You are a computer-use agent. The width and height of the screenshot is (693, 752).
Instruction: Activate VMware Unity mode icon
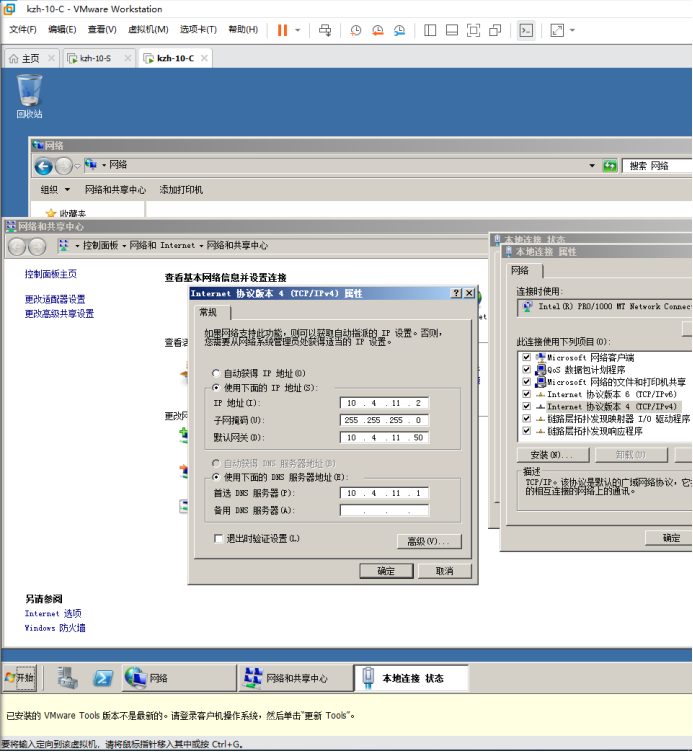495,30
